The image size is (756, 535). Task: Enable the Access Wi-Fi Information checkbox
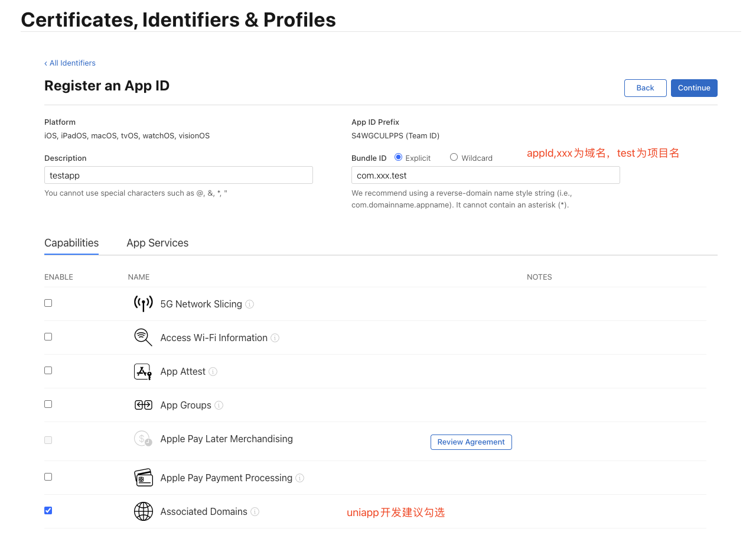point(48,336)
